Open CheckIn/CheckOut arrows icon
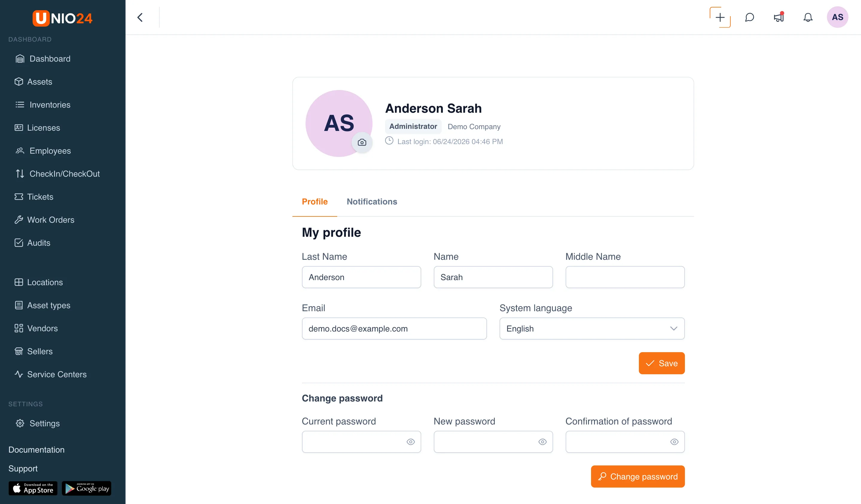The height and width of the screenshot is (504, 861). point(20,174)
